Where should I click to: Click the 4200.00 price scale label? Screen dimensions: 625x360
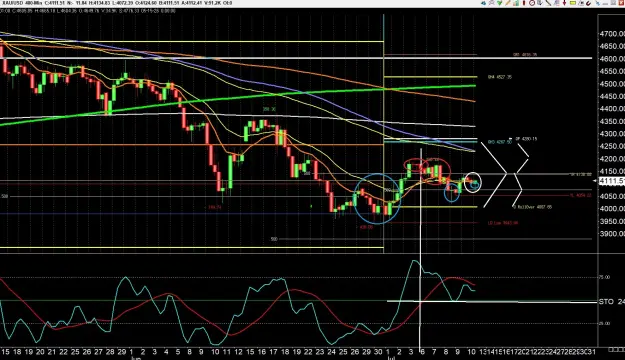(612, 159)
